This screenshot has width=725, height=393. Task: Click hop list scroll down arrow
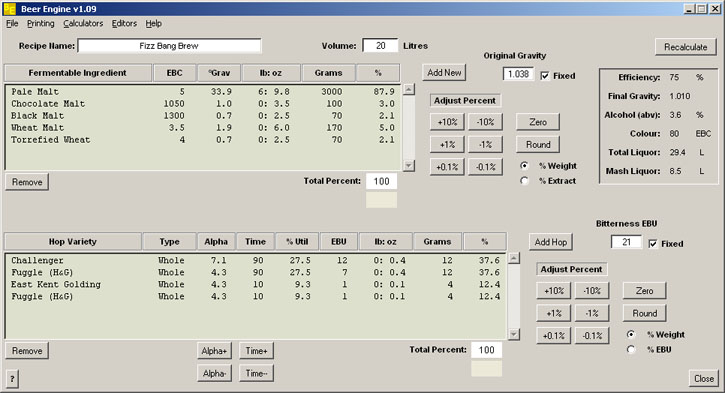514,334
